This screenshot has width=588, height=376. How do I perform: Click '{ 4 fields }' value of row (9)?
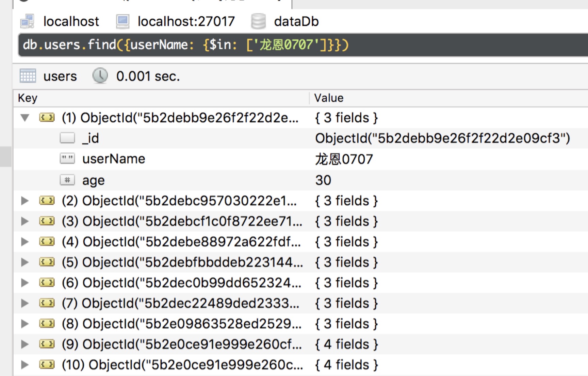click(346, 344)
